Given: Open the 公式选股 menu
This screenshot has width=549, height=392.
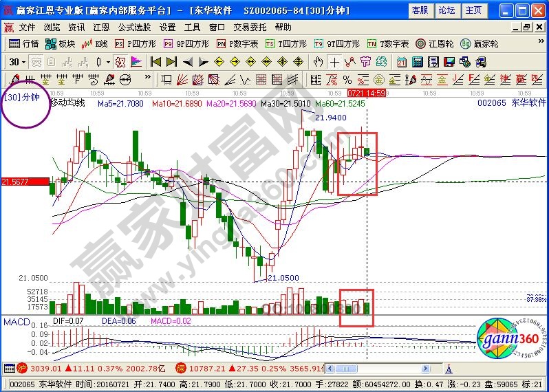Looking at the screenshot, I should [x=134, y=27].
